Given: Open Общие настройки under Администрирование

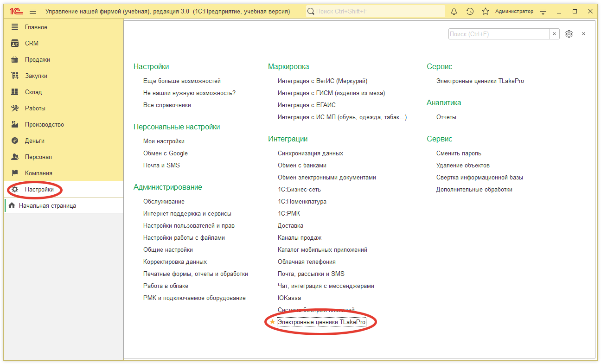Looking at the screenshot, I should (168, 249).
